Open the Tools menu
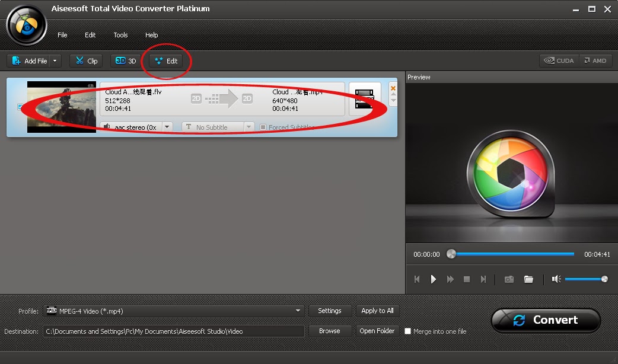618x364 pixels. 120,35
